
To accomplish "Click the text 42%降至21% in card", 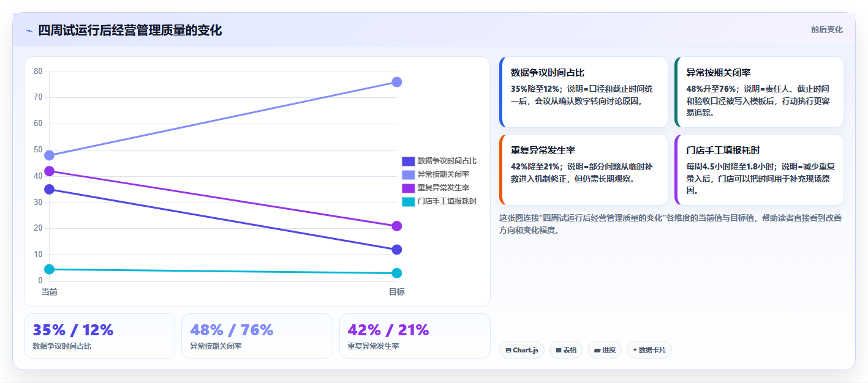I will (535, 166).
